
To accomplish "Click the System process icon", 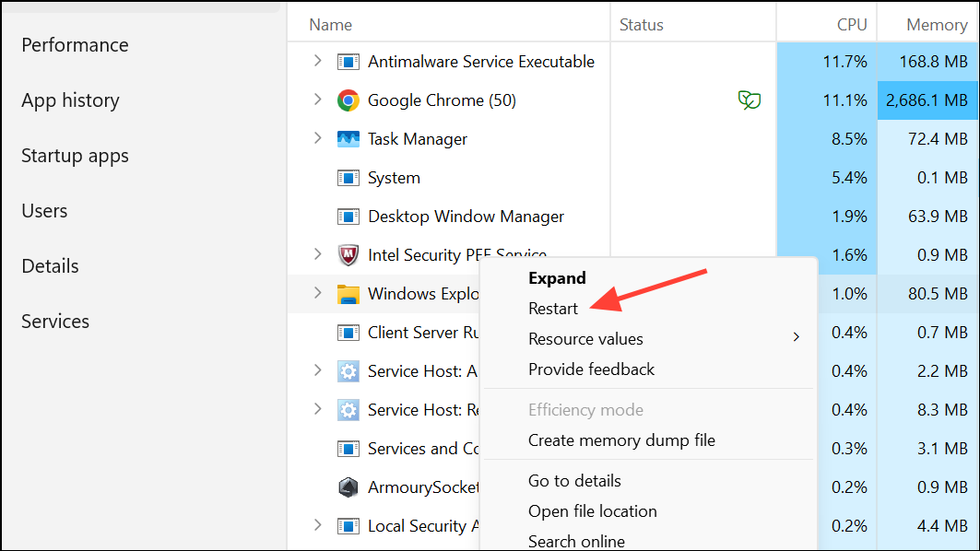I will coord(348,178).
